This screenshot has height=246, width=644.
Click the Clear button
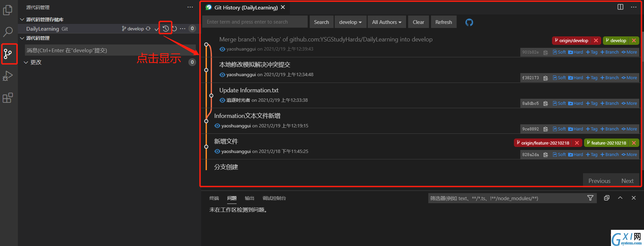(418, 22)
